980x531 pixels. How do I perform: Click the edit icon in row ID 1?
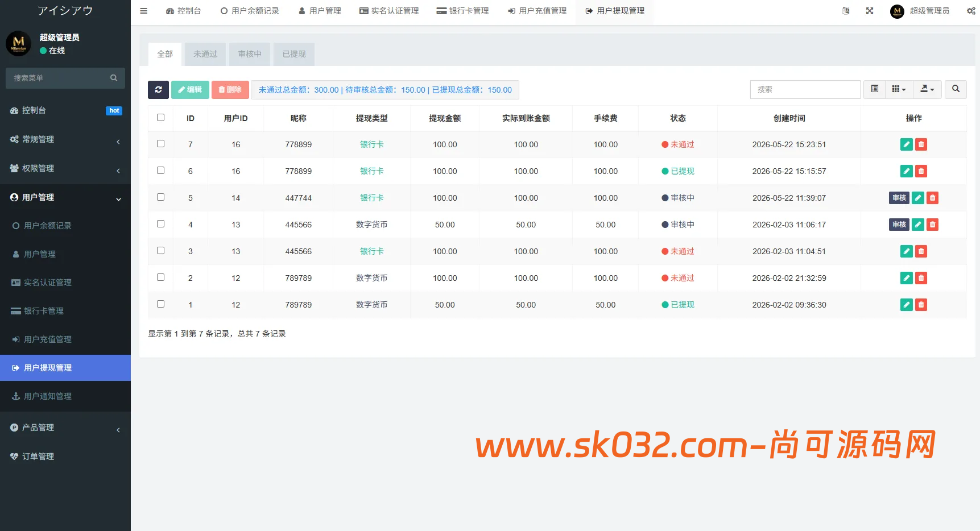click(907, 305)
